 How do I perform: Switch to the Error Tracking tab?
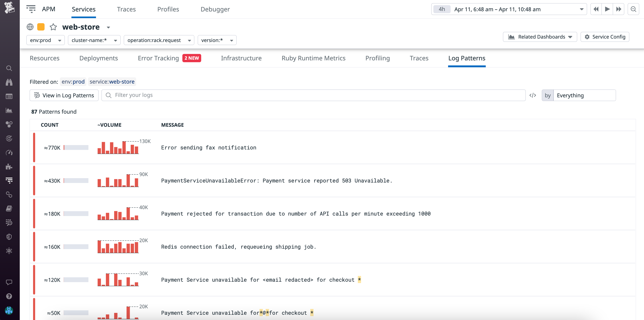pos(158,58)
